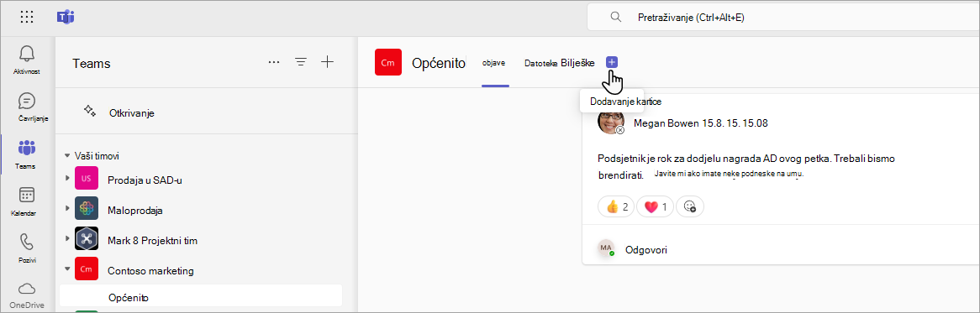Select Teams in the left rail
This screenshot has width=980, height=313.
27,154
